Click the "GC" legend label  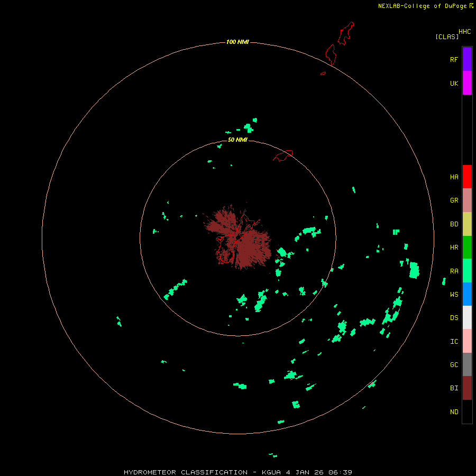(x=454, y=365)
